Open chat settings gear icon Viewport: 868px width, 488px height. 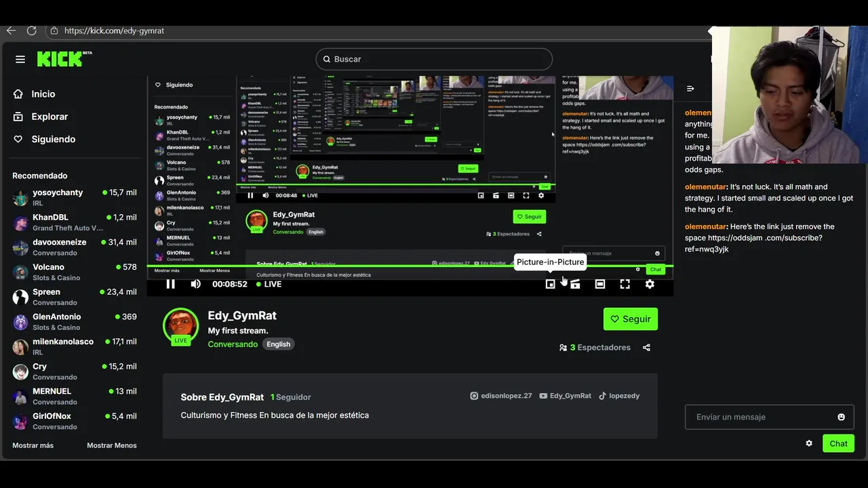[x=809, y=443]
